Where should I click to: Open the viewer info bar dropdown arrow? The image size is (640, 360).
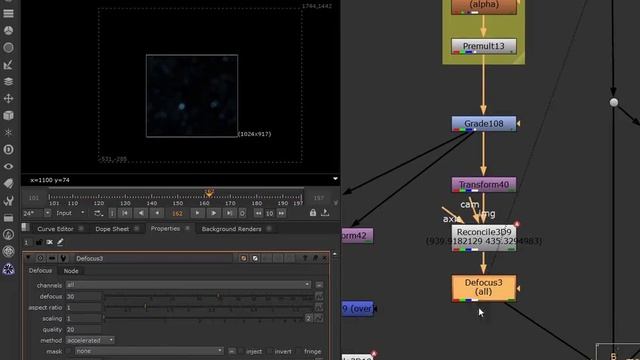coord(335,179)
